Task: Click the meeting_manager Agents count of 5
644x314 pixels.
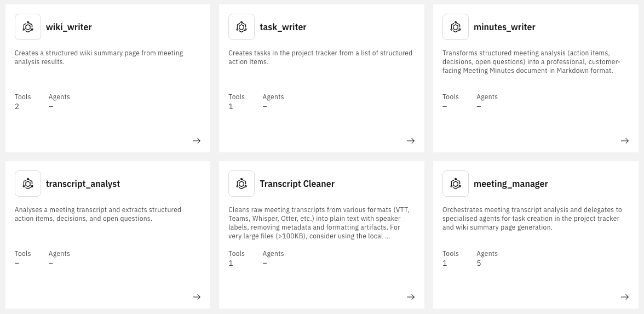Action: (x=479, y=263)
